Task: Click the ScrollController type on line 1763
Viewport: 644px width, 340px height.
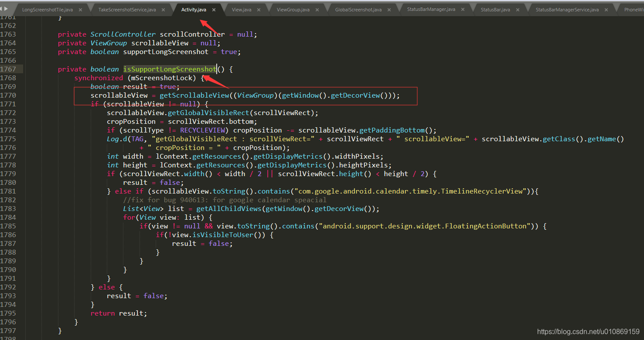Action: click(x=123, y=34)
